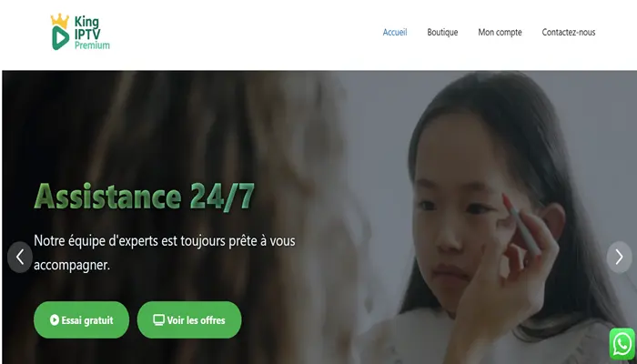Click the girl's face in hero image
The image size is (637, 364).
(459, 216)
